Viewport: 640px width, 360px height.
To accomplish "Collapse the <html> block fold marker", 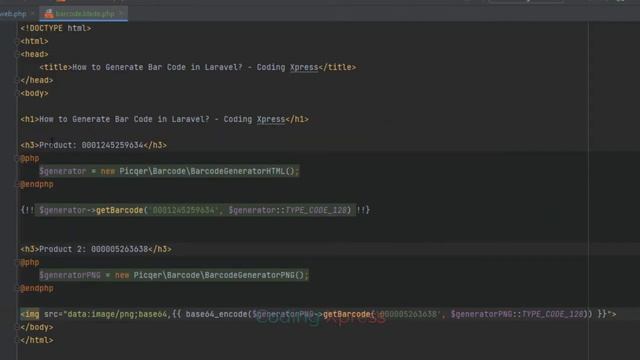I will coord(18,41).
